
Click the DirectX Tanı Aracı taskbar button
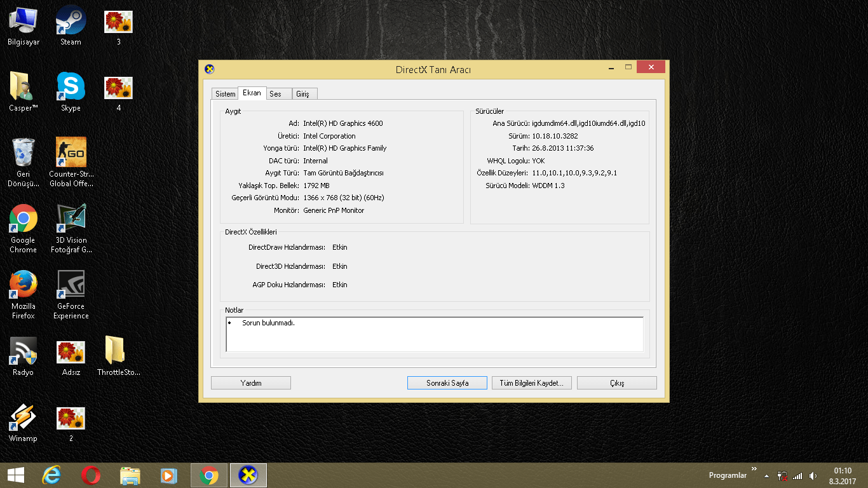[248, 475]
